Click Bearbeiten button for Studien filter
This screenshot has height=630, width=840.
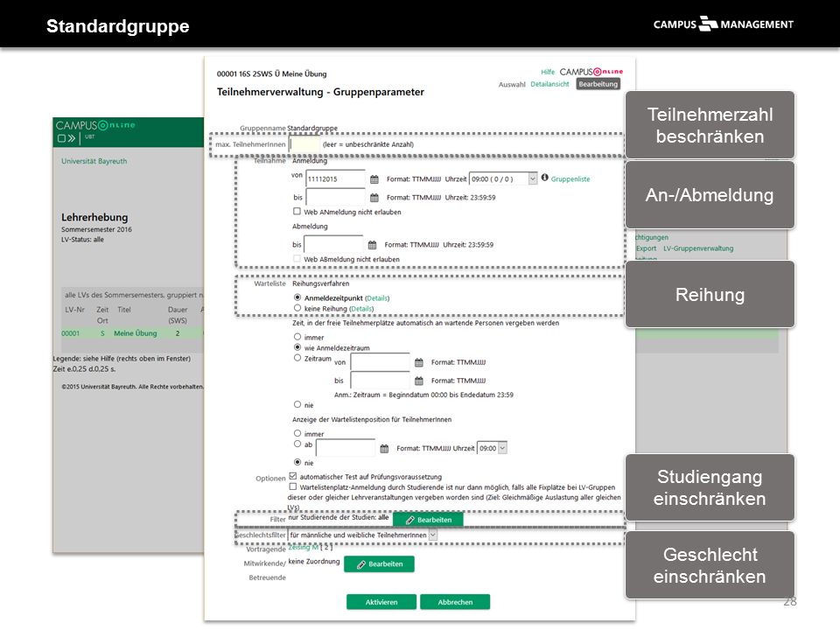click(428, 520)
